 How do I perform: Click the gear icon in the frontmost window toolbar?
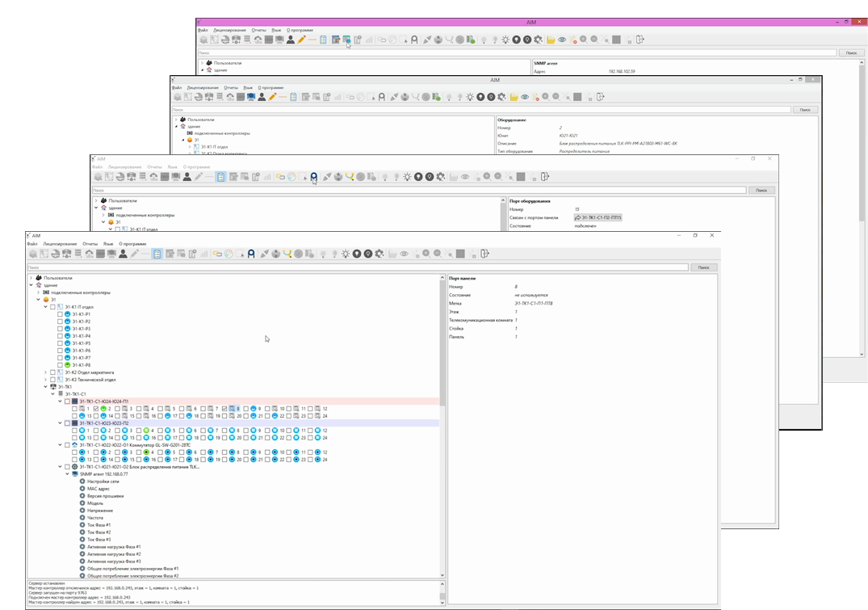coord(379,254)
